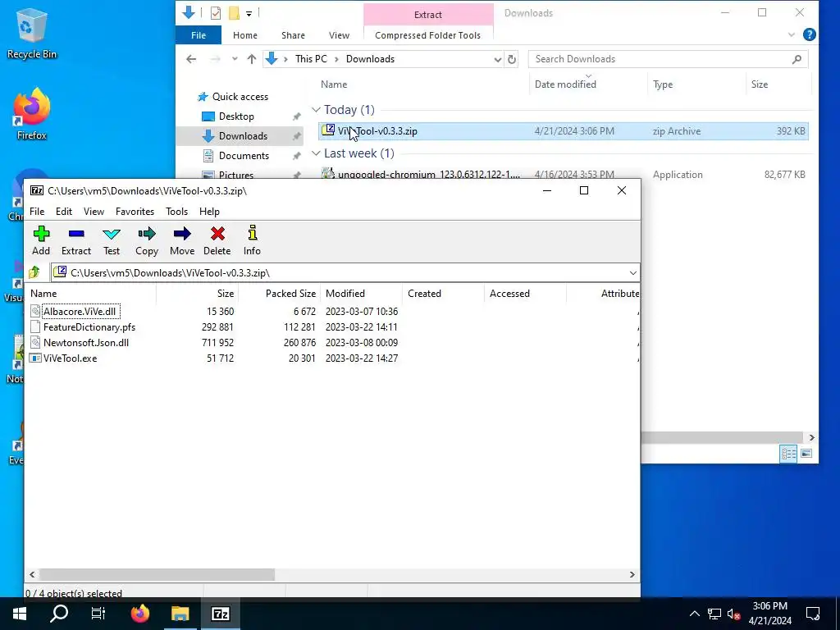Click New Folder icon in Explorer title bar
Image resolution: width=840 pixels, height=630 pixels.
234,13
